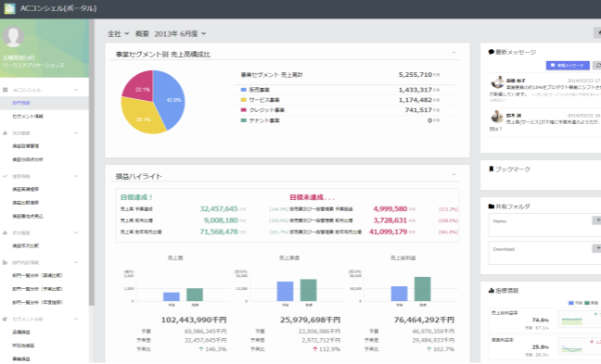Collapse the 損益ハイライト panel chevron
The image size is (601, 364).
click(x=454, y=174)
